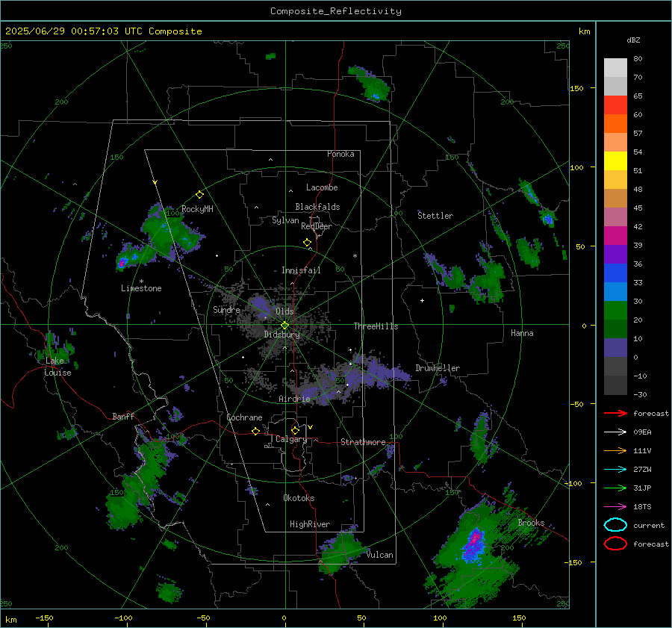The image size is (672, 628).
Task: Click the Didsbury town label
Action: click(281, 335)
